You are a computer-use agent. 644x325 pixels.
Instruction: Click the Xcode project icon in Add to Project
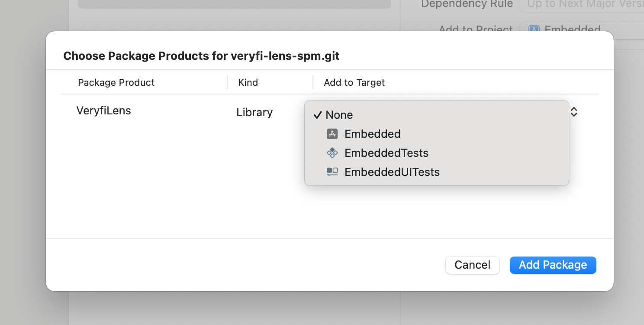click(534, 30)
